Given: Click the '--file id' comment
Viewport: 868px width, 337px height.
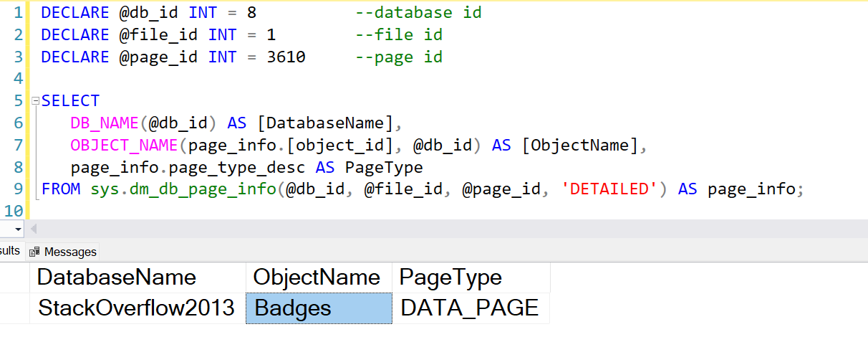Looking at the screenshot, I should [399, 35].
